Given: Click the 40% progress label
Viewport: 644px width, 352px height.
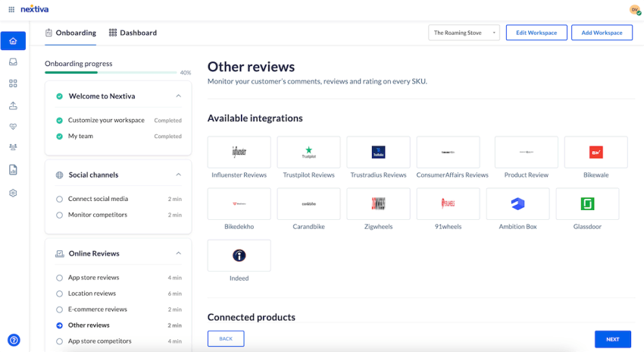Looking at the screenshot, I should pyautogui.click(x=186, y=73).
